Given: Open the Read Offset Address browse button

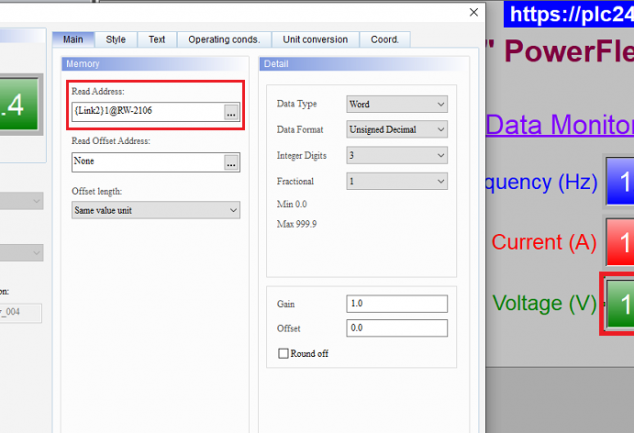Looking at the screenshot, I should (x=232, y=163).
